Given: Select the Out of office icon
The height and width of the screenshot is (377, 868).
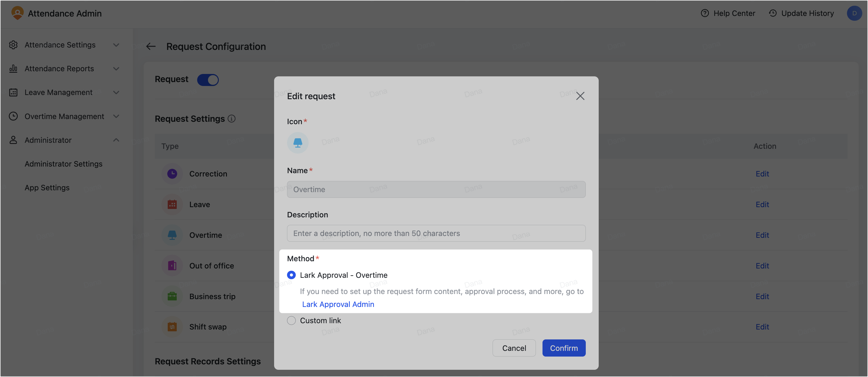Looking at the screenshot, I should coord(172,265).
